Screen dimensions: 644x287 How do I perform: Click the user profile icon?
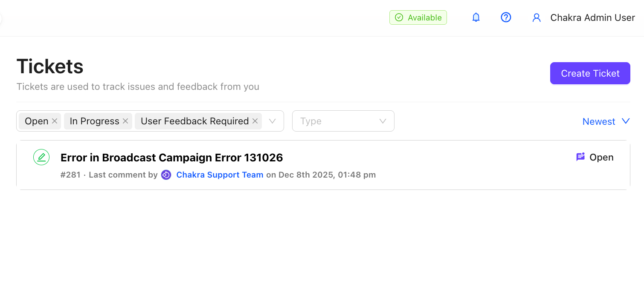tap(537, 17)
